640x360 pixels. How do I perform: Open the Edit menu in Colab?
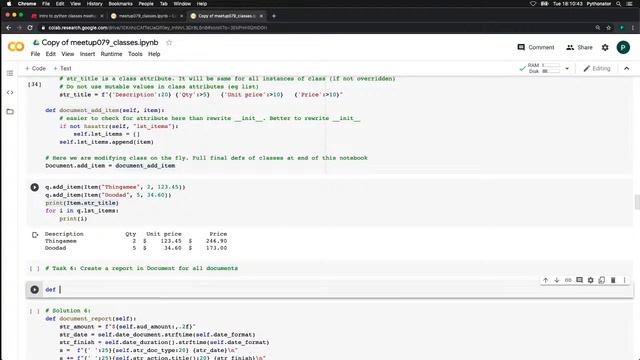click(51, 54)
